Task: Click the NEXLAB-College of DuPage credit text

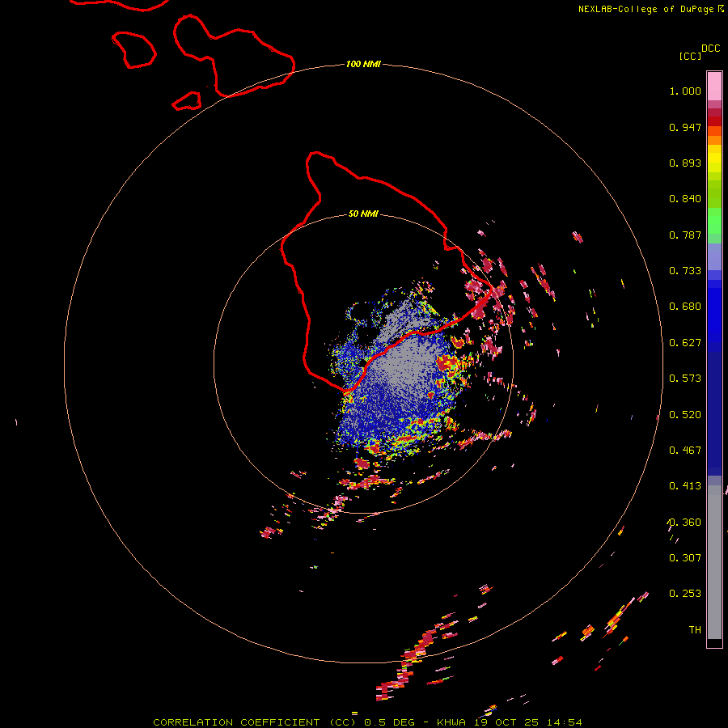Action: pyautogui.click(x=650, y=9)
